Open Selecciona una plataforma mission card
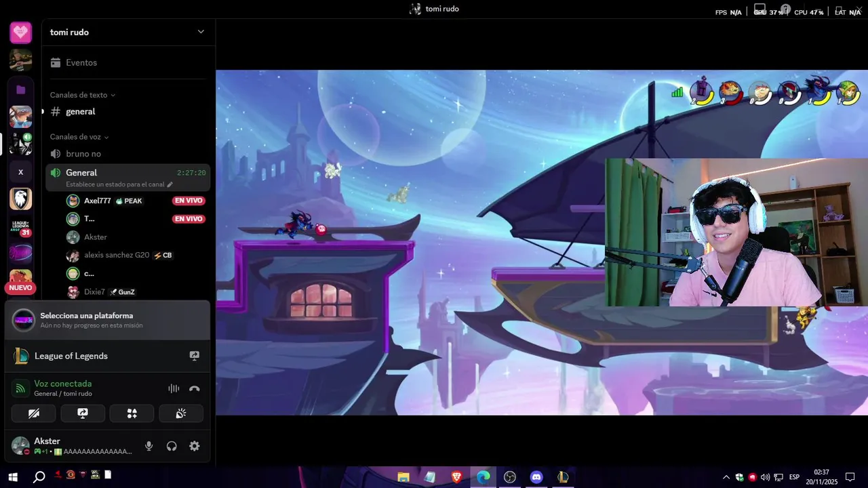Image resolution: width=868 pixels, height=488 pixels. tap(107, 320)
